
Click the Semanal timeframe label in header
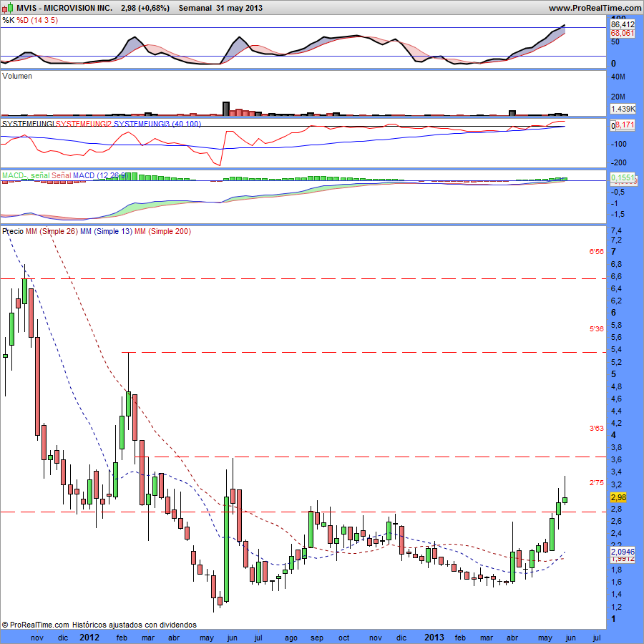pyautogui.click(x=194, y=8)
